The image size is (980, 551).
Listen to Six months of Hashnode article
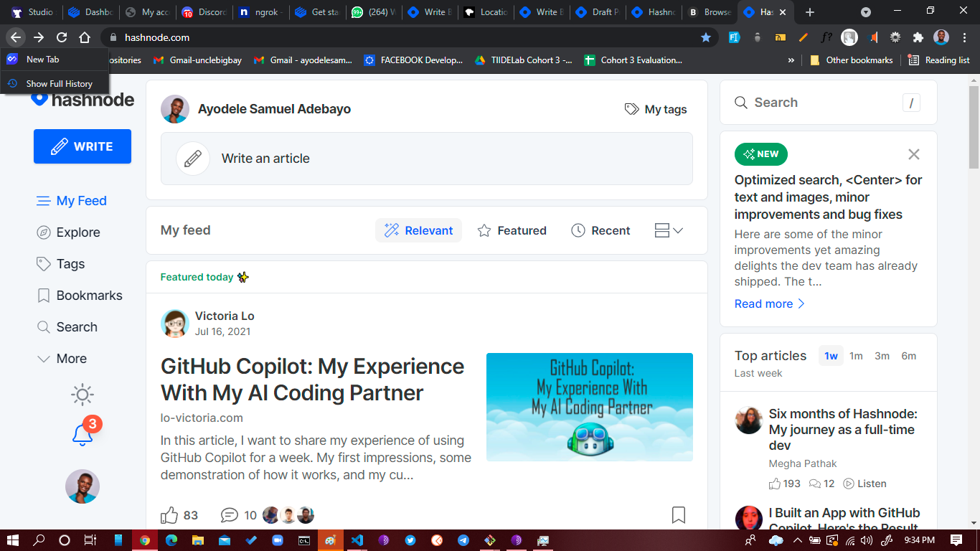(864, 484)
